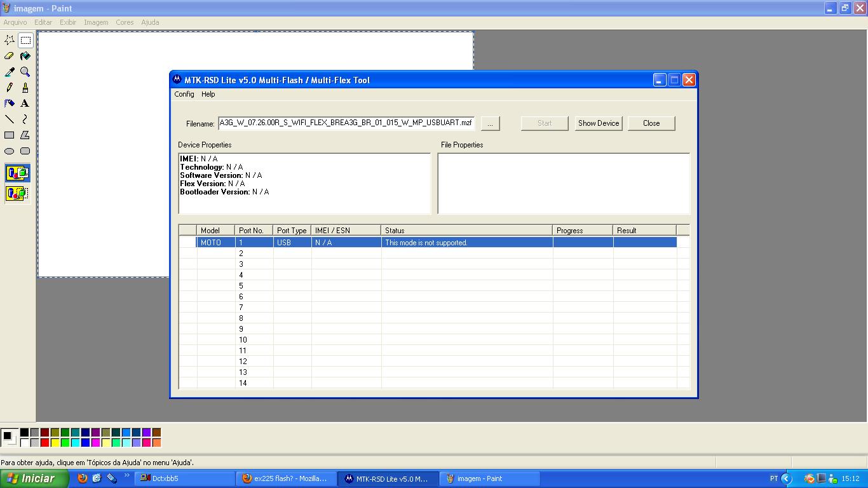
Task: Select the straight Line tool
Action: point(10,119)
